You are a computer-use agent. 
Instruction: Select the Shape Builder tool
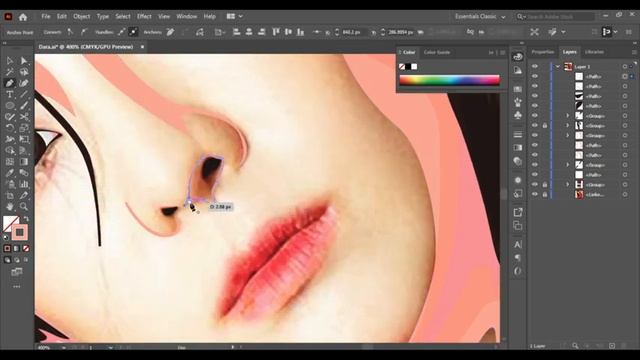click(9, 151)
